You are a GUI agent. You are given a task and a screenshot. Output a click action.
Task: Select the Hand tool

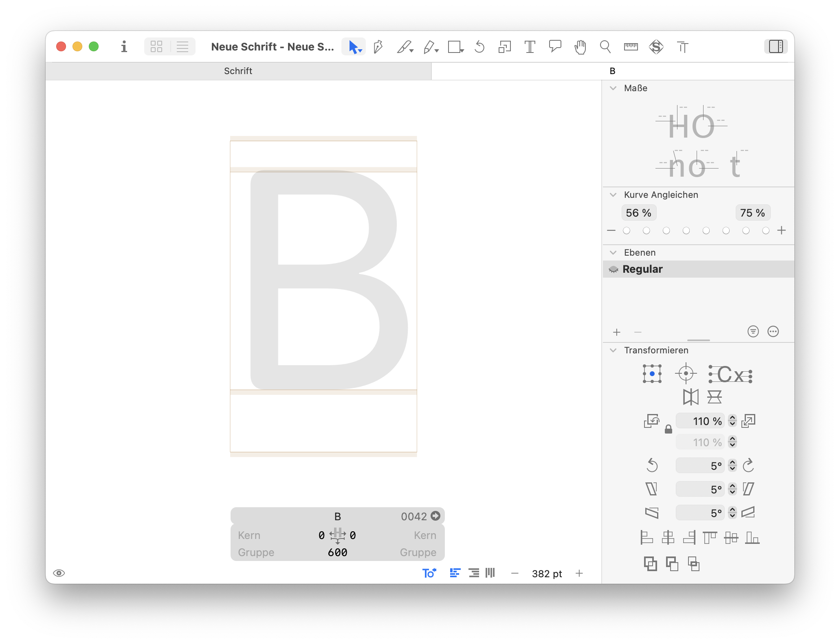580,46
